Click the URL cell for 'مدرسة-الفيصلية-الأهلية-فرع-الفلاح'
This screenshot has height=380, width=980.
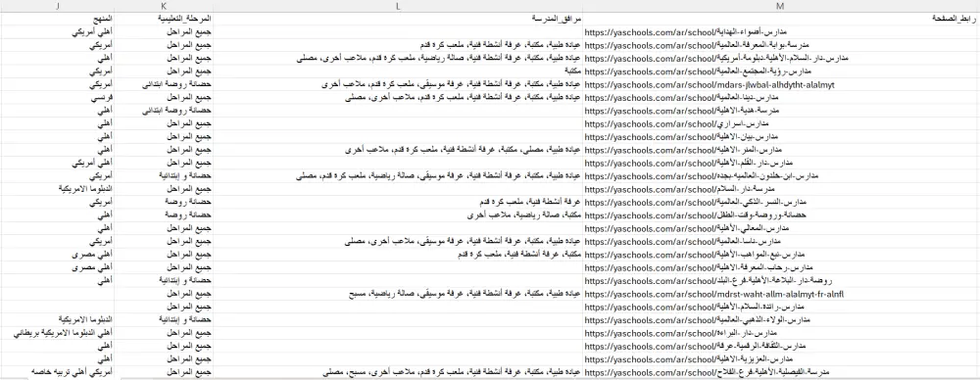point(781,372)
